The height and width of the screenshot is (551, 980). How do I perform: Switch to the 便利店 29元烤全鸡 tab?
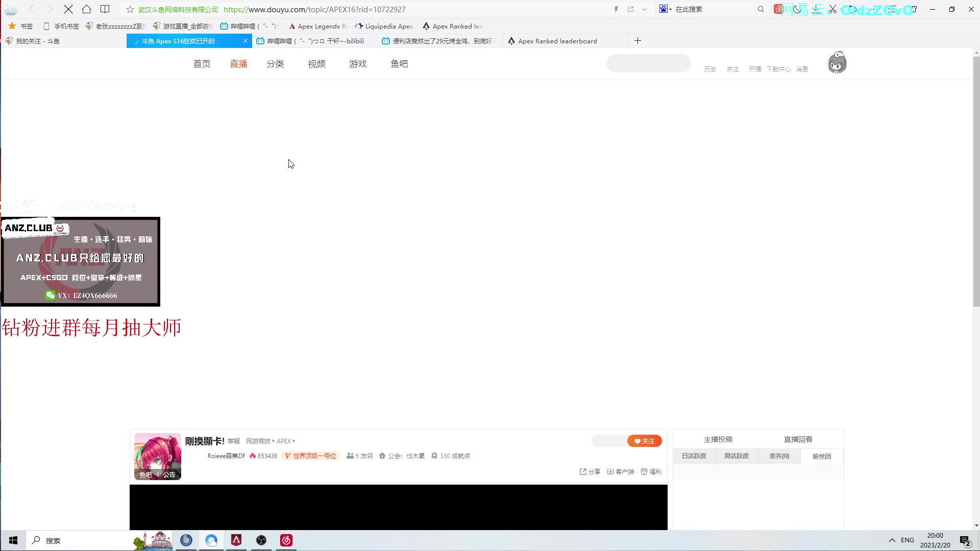point(440,41)
